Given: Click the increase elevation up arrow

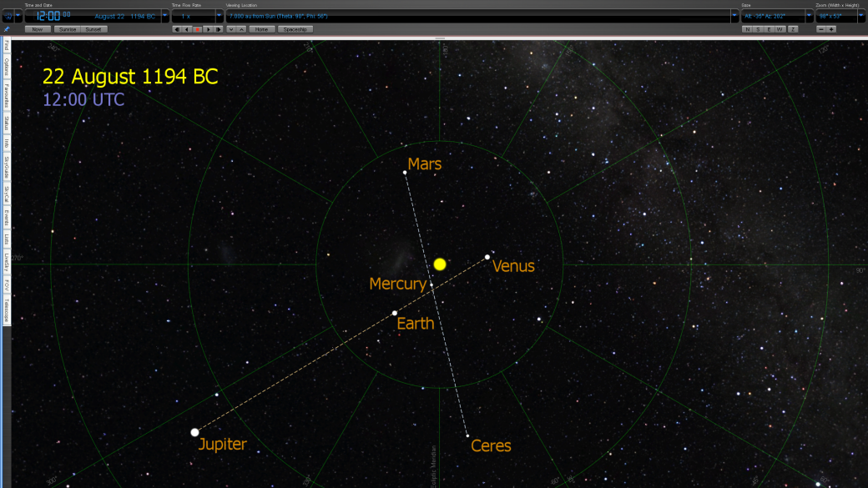Looking at the screenshot, I should (x=241, y=29).
